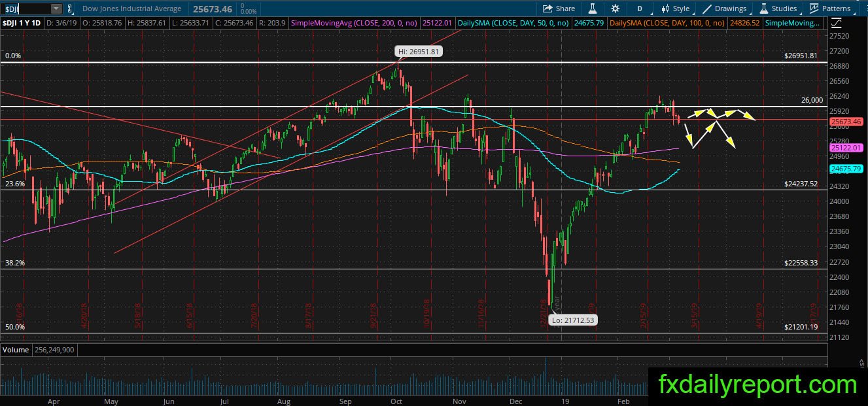
Task: Click the 25122.01 value after SimpleMovingAvg label
Action: [438, 23]
